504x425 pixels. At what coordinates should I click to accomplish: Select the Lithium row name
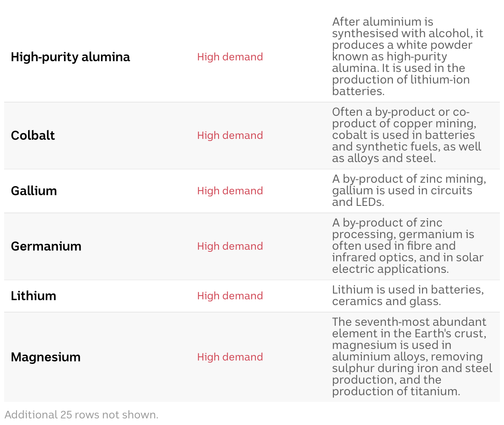pos(33,296)
